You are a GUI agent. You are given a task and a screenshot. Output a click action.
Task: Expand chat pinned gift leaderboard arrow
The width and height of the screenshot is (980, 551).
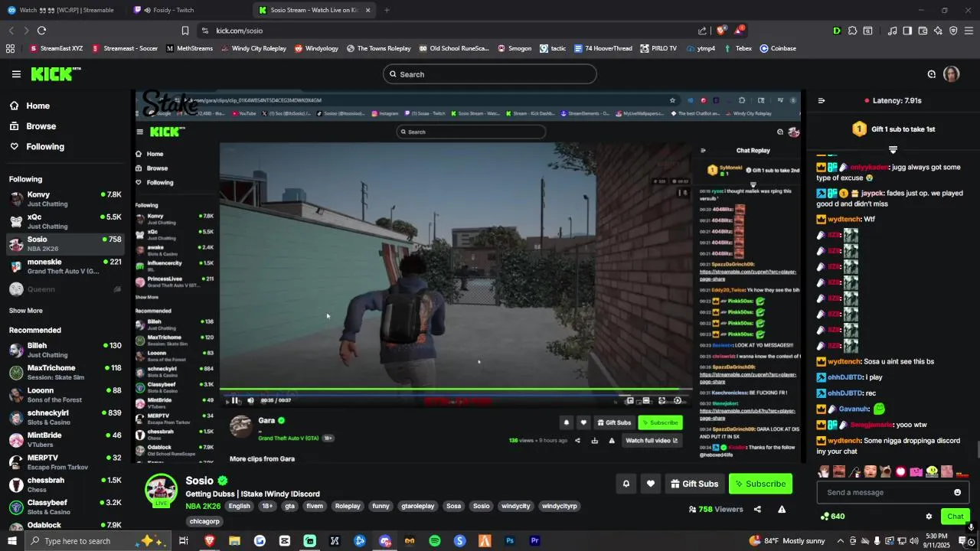tap(893, 149)
